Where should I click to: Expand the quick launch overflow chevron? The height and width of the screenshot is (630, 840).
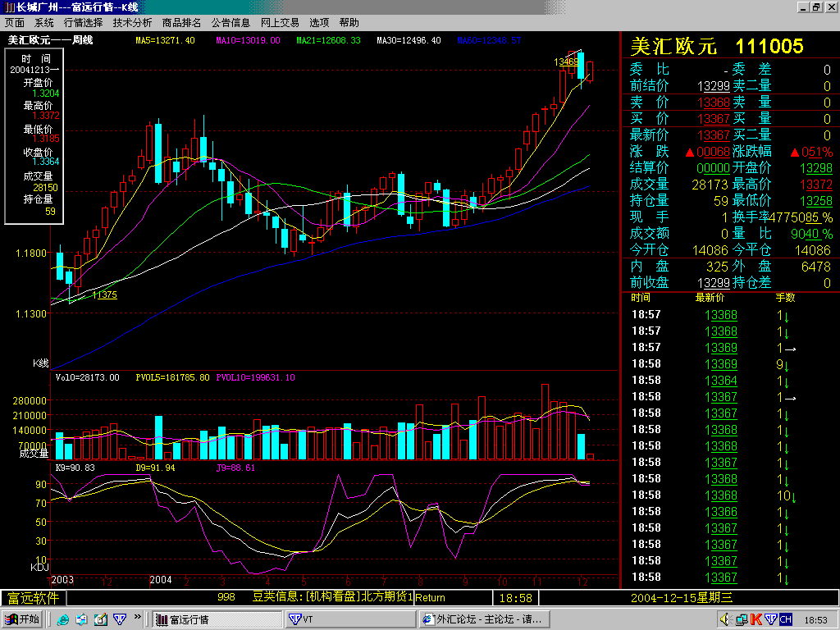click(137, 617)
